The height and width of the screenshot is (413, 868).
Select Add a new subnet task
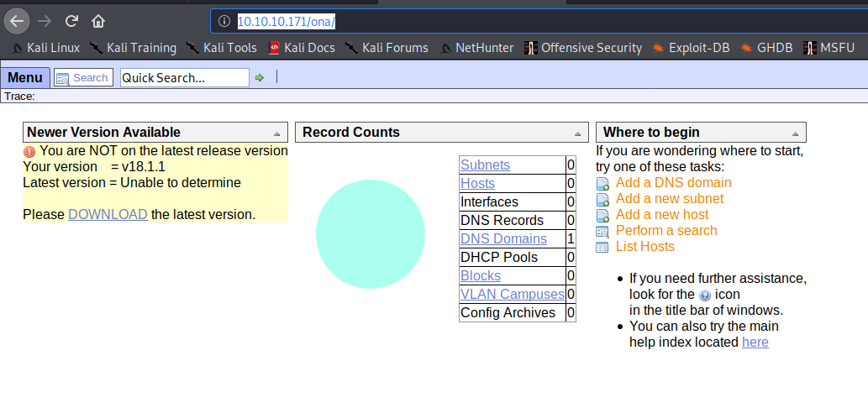[669, 199]
